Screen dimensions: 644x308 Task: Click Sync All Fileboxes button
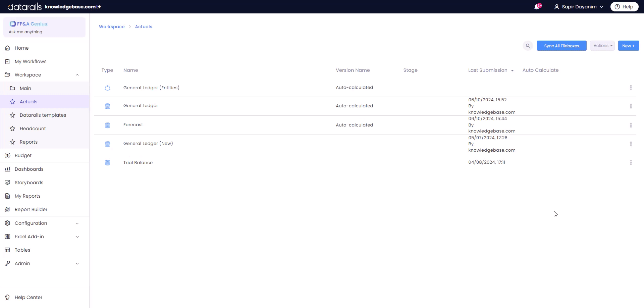tap(561, 46)
